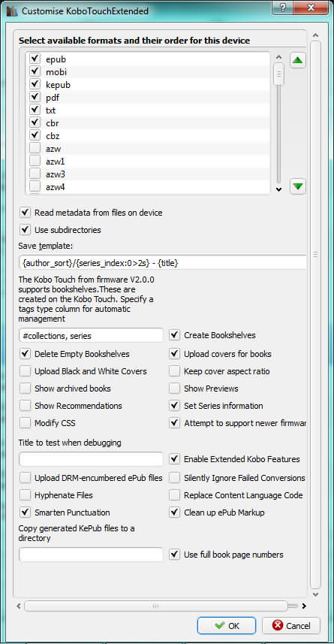The height and width of the screenshot is (644, 334).
Task: Select the azw3 format row text
Action: (56, 174)
